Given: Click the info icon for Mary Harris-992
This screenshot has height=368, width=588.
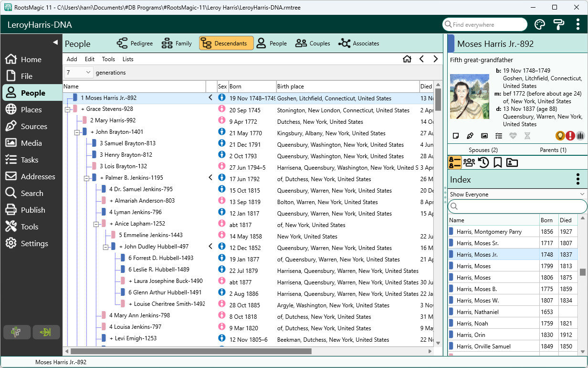Looking at the screenshot, I should pyautogui.click(x=221, y=120).
